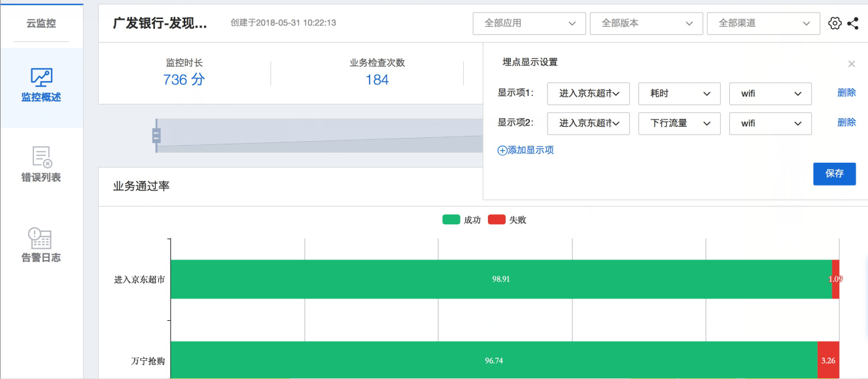Click the 业务通过率 section heading
The image size is (868, 379).
(141, 186)
